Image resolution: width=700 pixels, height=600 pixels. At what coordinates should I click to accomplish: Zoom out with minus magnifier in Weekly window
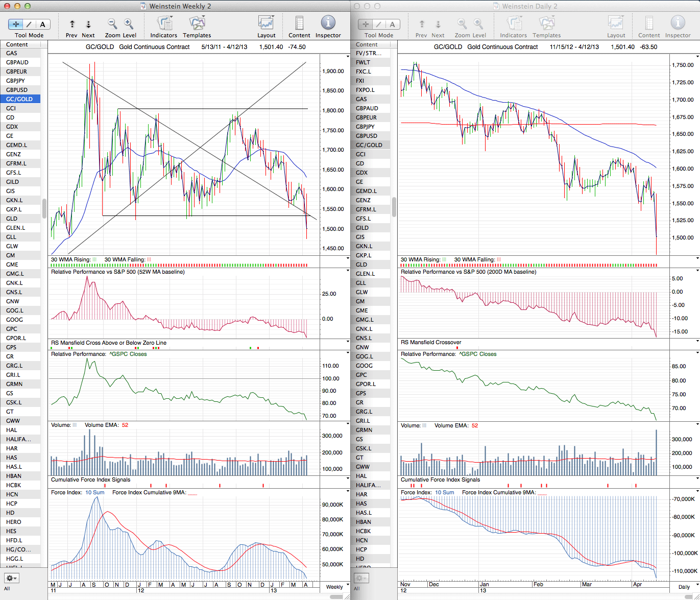(112, 24)
